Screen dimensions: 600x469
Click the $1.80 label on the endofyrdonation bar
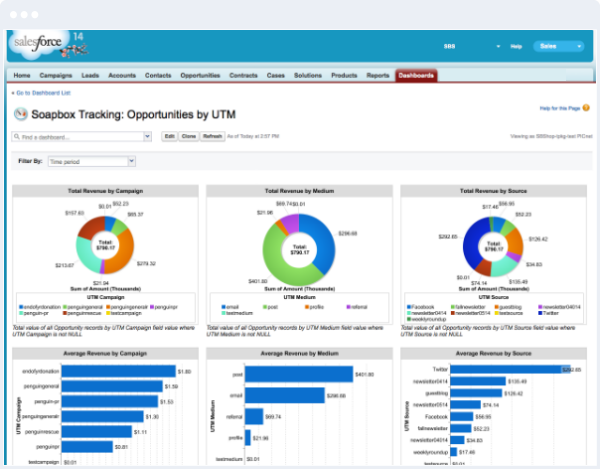(x=184, y=371)
